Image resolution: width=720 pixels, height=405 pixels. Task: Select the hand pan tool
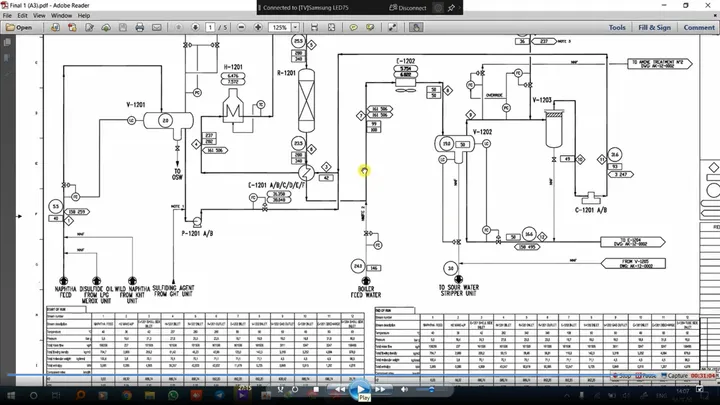[x=416, y=28]
